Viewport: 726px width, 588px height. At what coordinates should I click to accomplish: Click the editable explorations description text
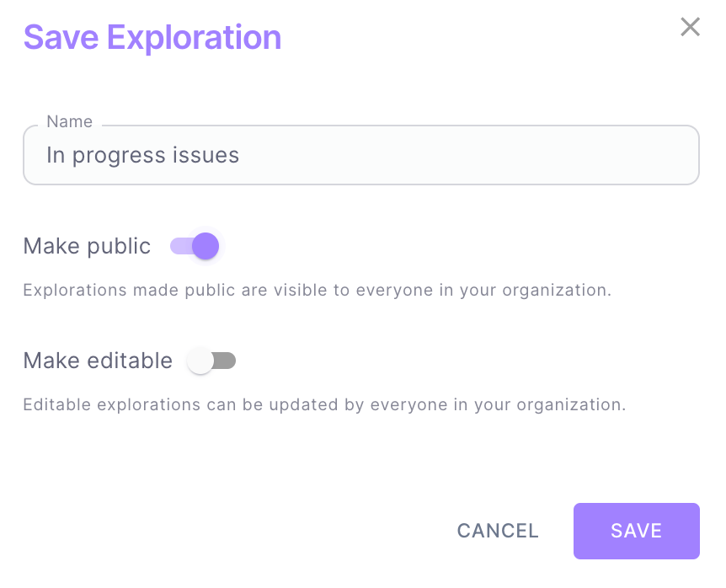click(x=324, y=404)
